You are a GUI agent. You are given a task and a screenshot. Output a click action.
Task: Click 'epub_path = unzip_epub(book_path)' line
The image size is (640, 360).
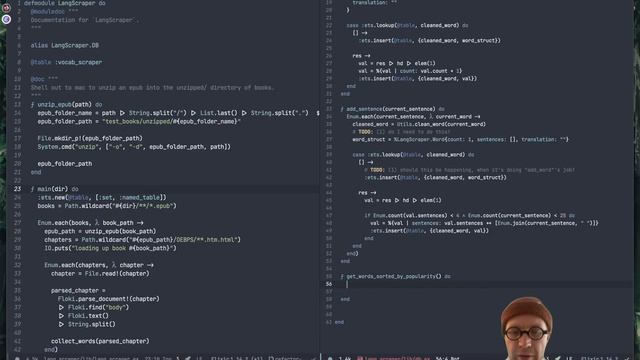(x=100, y=231)
